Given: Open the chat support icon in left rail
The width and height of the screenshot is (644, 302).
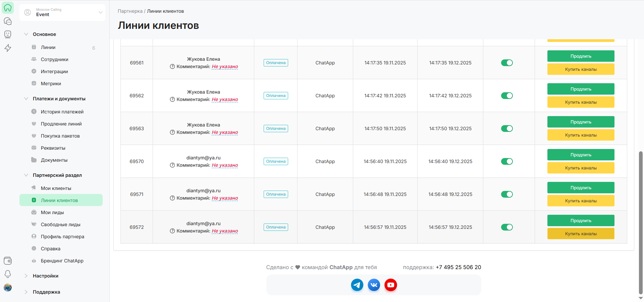Looking at the screenshot, I should (8, 21).
